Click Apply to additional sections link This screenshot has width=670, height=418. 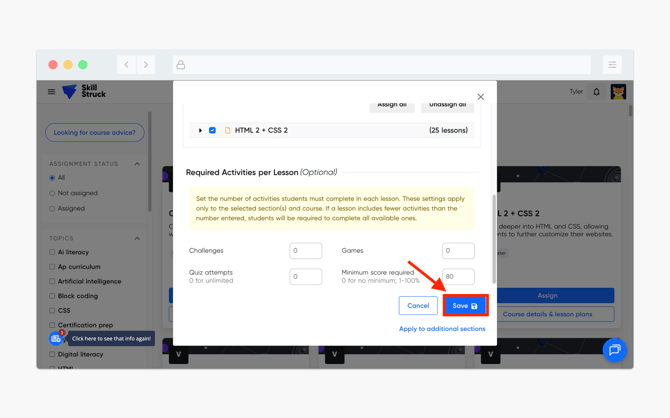tap(442, 329)
